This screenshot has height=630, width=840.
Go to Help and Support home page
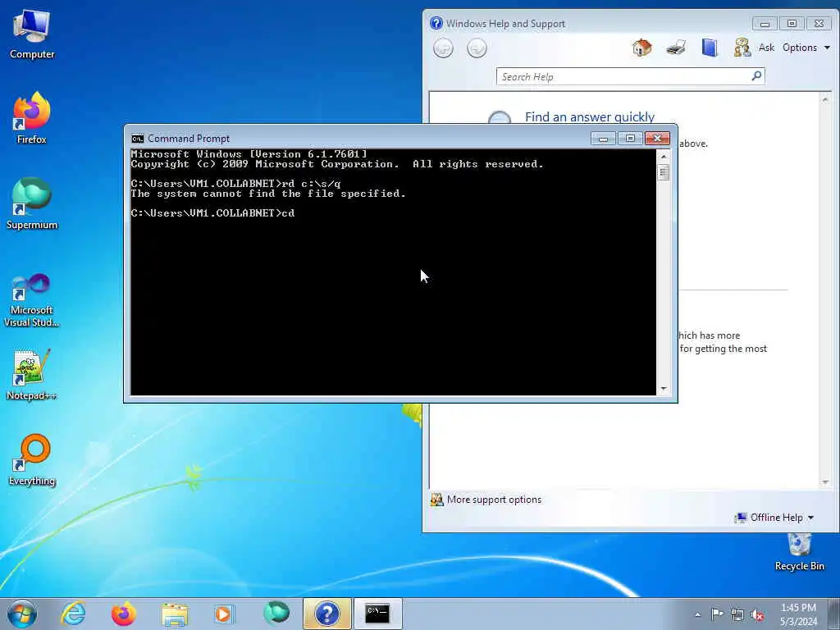tap(641, 48)
